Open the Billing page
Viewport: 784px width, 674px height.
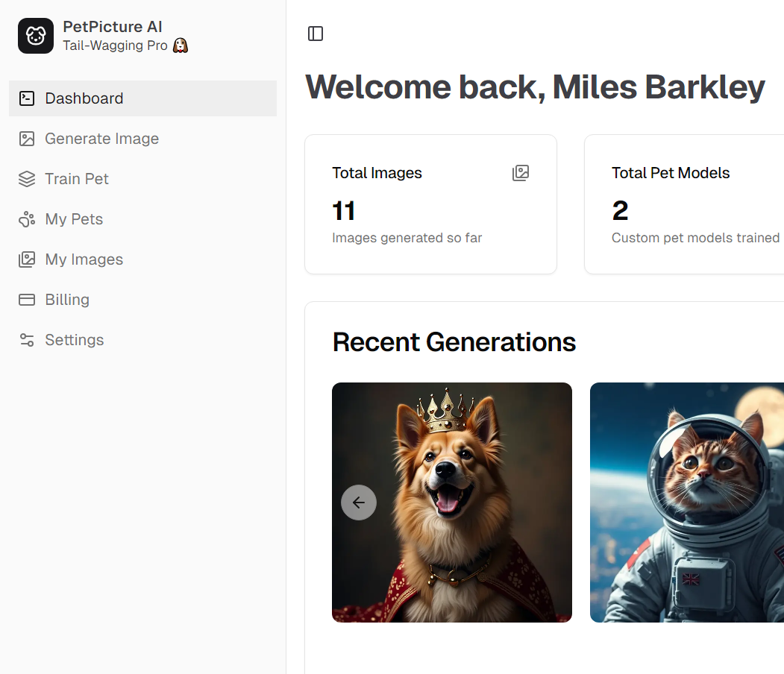142,300
